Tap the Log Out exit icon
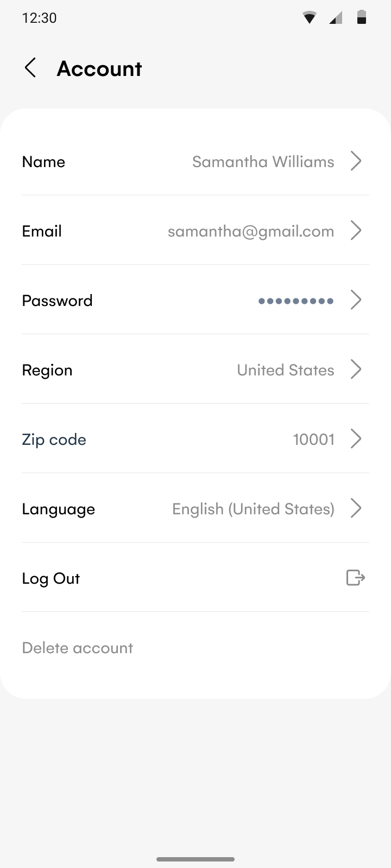The height and width of the screenshot is (868, 391). point(356,578)
